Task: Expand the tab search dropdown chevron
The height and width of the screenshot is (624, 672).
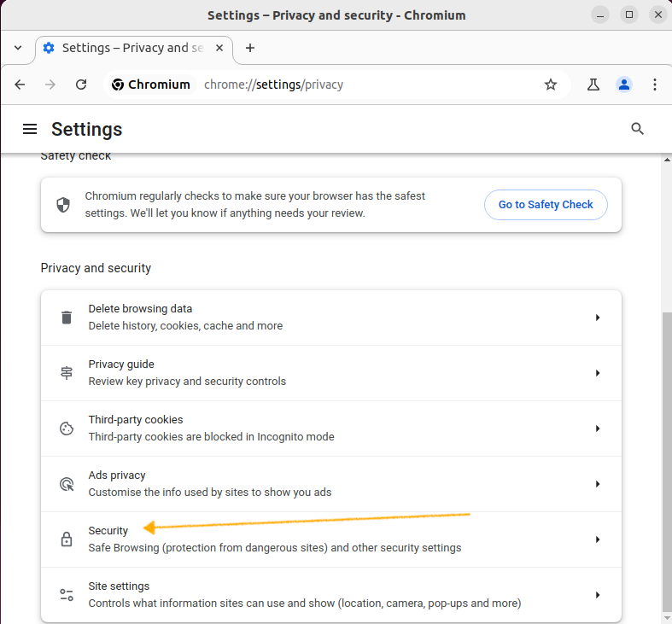Action: (18, 48)
